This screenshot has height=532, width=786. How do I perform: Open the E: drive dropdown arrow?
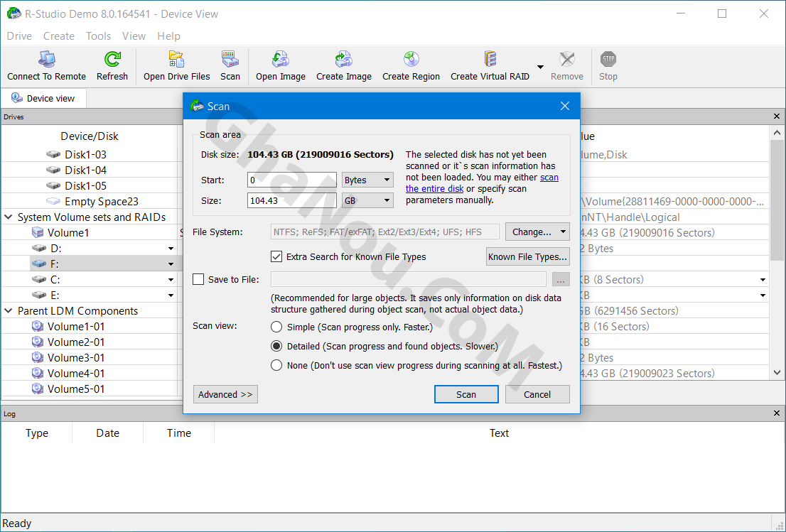click(171, 295)
